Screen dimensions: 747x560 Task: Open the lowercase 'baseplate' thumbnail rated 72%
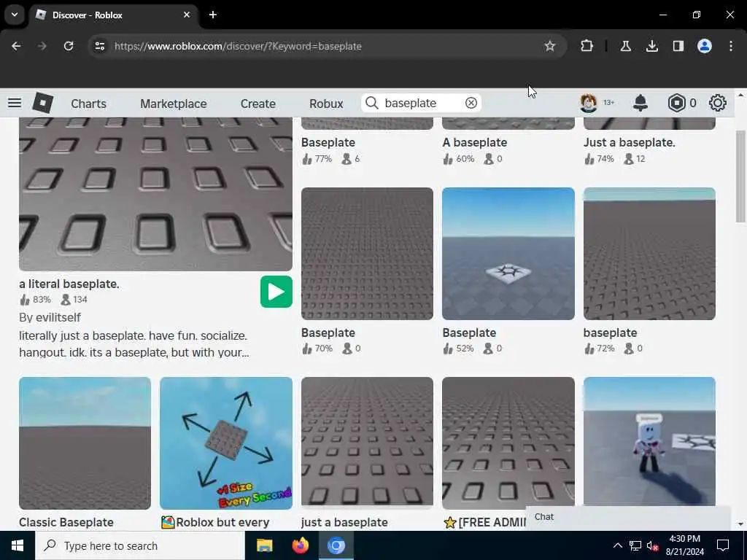pos(649,253)
